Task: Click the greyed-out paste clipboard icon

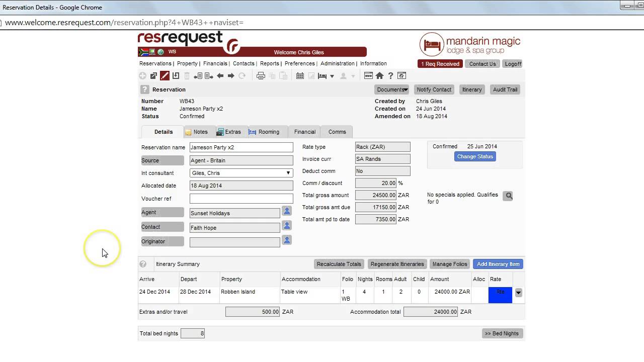Action: [x=283, y=76]
